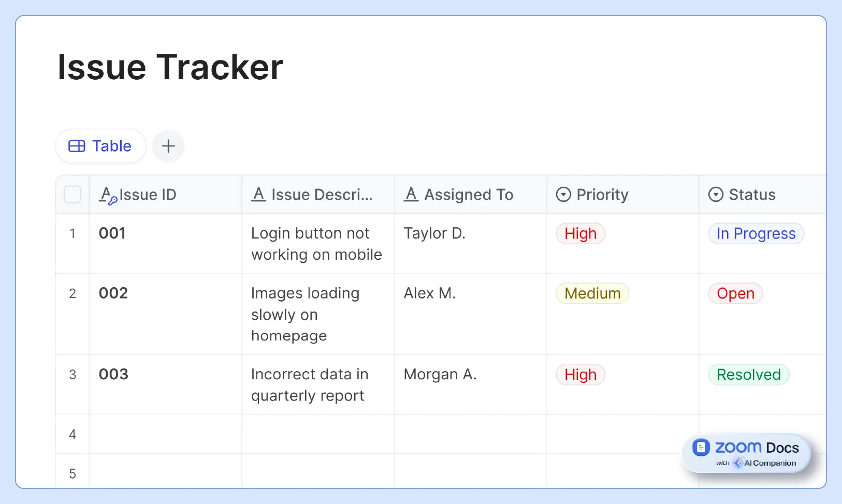Screen dimensions: 842x504
Task: Click the text field icon on Assigned To header
Action: pos(411,194)
